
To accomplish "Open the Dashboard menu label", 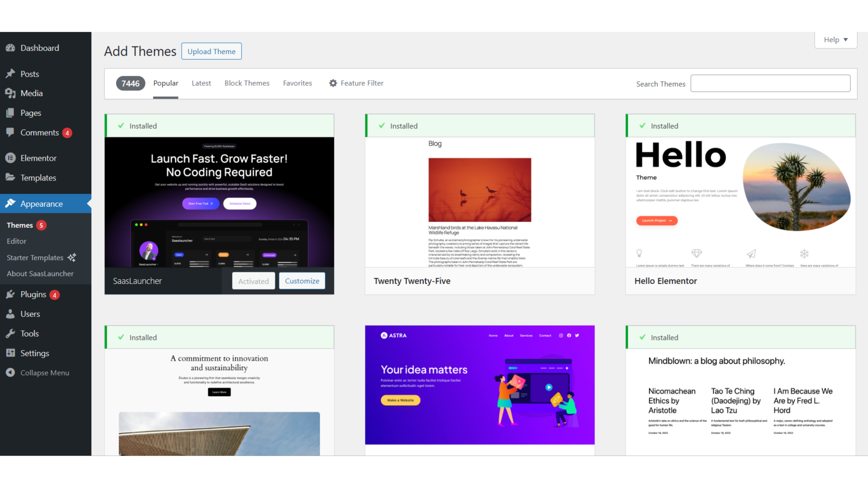I will [x=40, y=48].
